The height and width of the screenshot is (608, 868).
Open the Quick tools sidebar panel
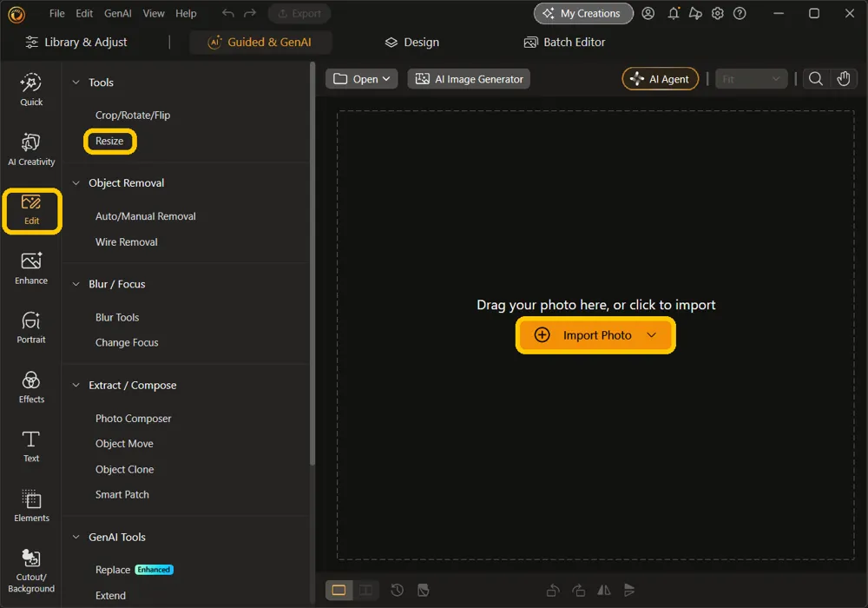click(x=31, y=89)
